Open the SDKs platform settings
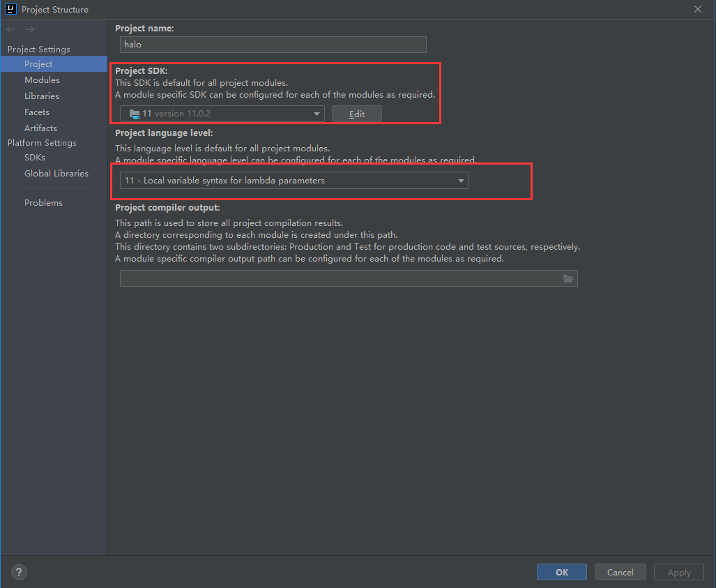 coord(35,158)
